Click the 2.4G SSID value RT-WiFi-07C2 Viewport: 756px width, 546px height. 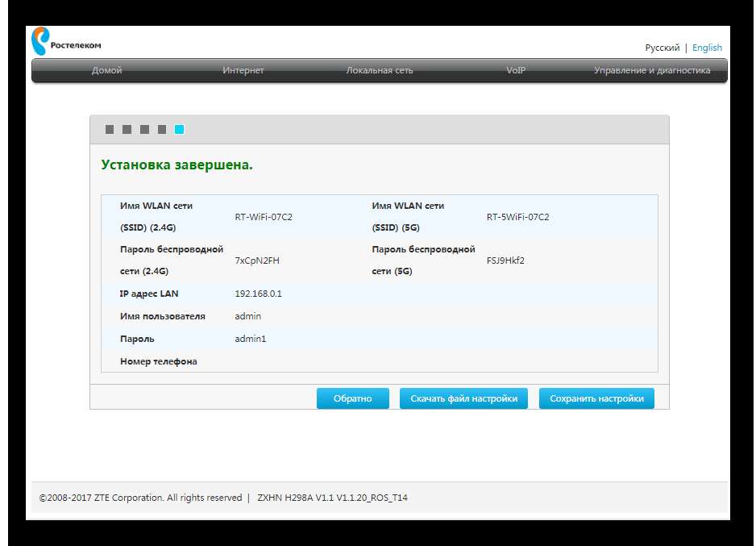pos(264,217)
